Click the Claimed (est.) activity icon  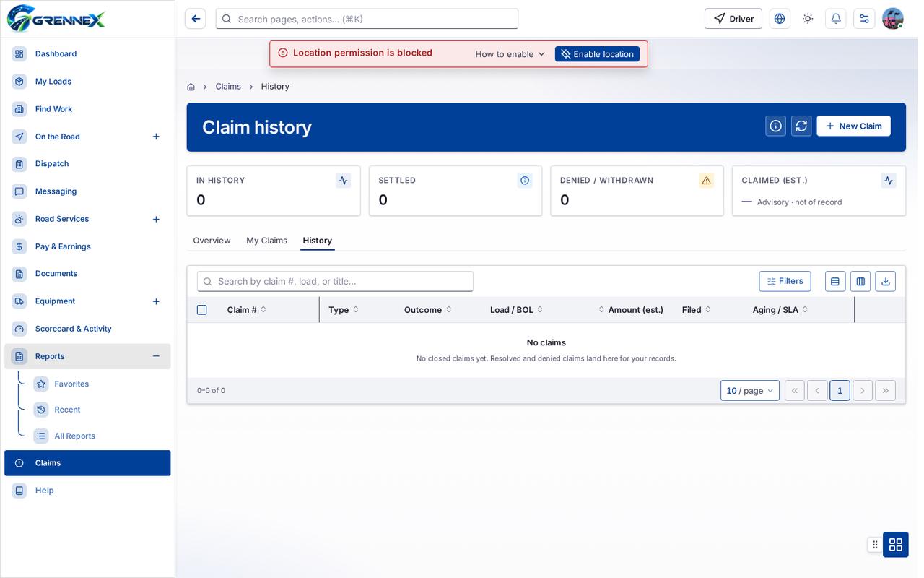(889, 181)
